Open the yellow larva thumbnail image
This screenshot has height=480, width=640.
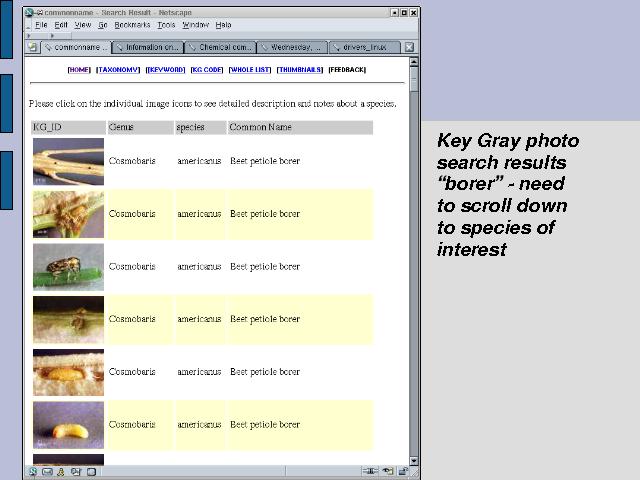pos(68,425)
